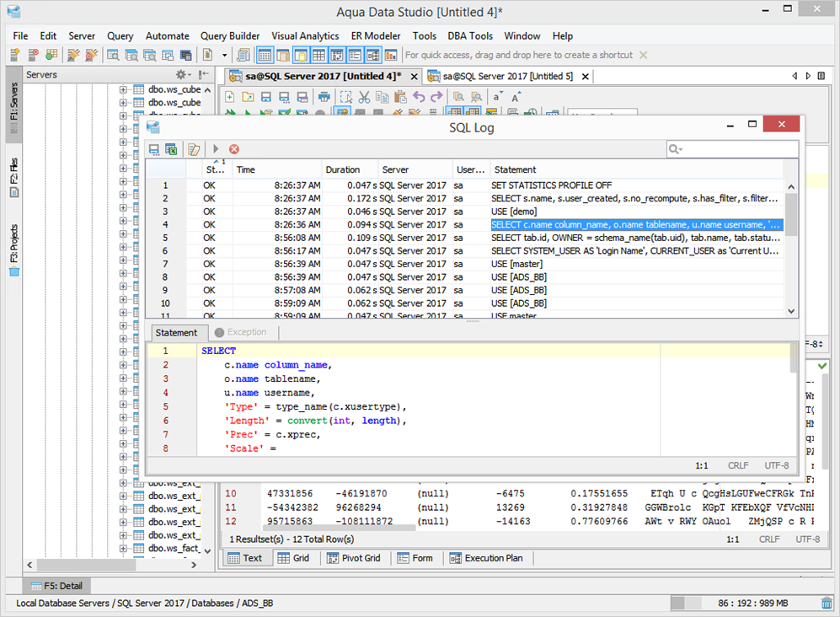Viewport: 840px width, 617px height.
Task: Expand the first dbo.ws_cube tree node
Action: (123, 89)
